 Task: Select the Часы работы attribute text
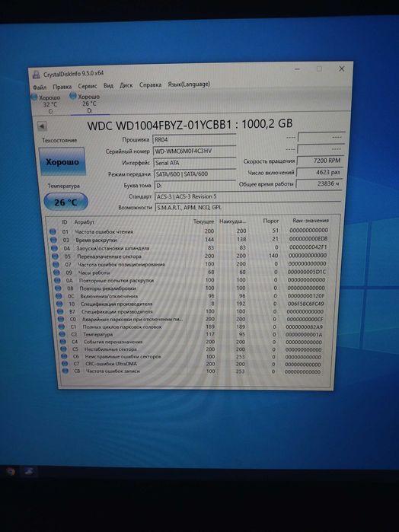[94, 272]
